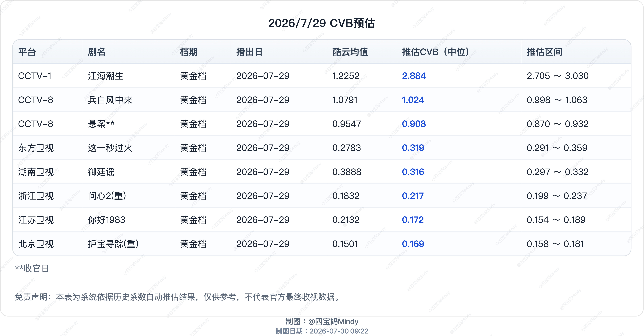Click the range 0.291 ~ 0.359
The height and width of the screenshot is (336, 644).
[x=557, y=148]
